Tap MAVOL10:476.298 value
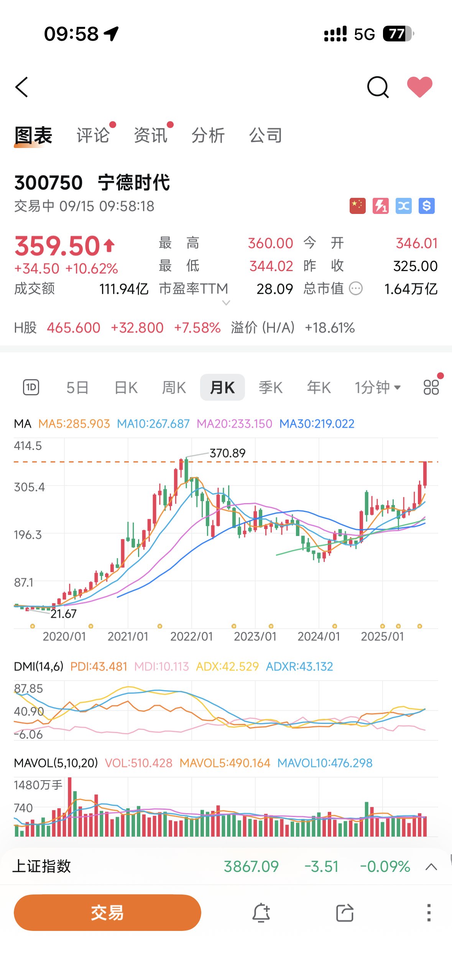452x980 pixels. pyautogui.click(x=325, y=763)
